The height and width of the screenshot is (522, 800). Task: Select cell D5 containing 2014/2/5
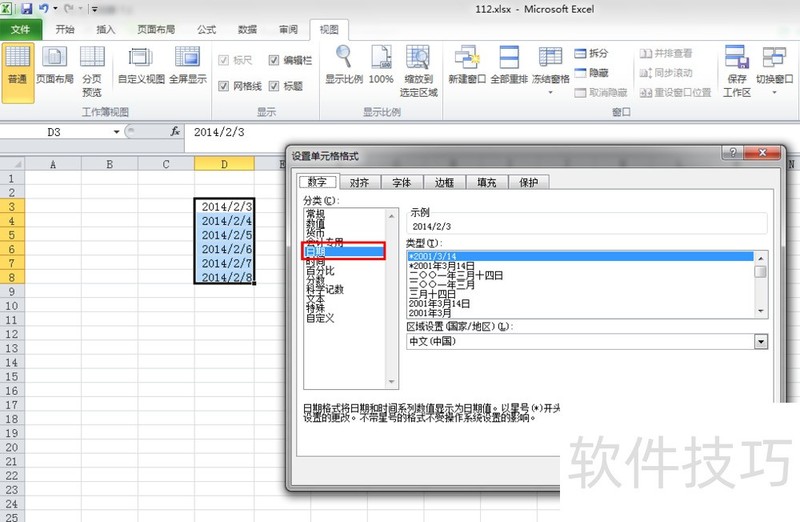tap(224, 235)
